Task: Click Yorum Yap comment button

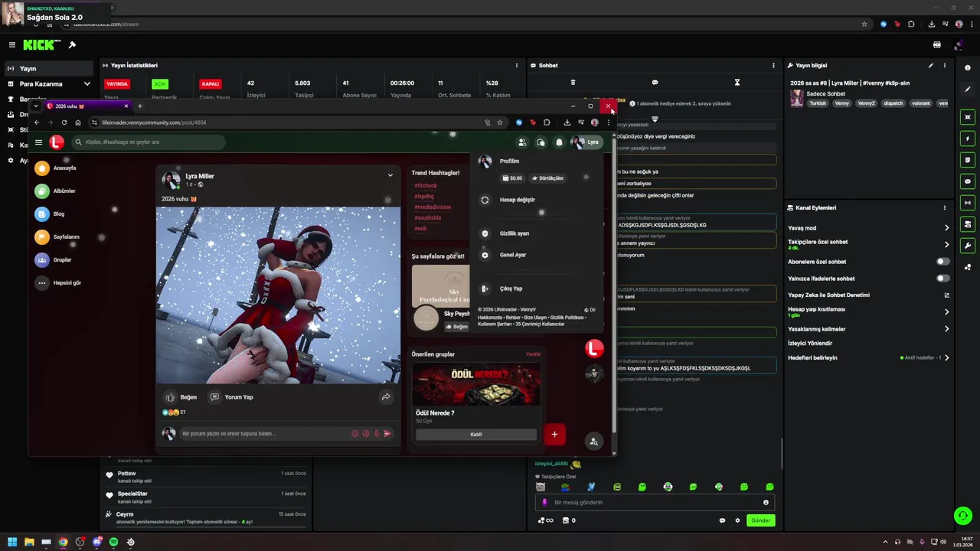Action: coord(232,397)
